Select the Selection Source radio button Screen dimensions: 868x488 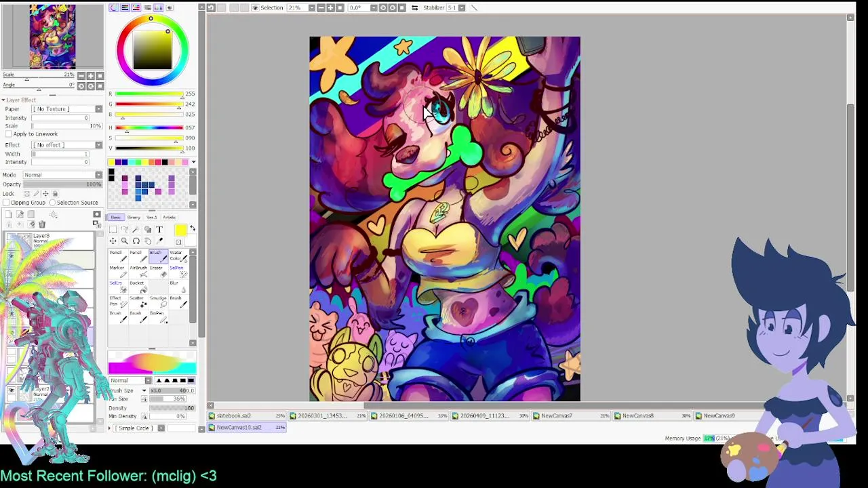coord(52,203)
